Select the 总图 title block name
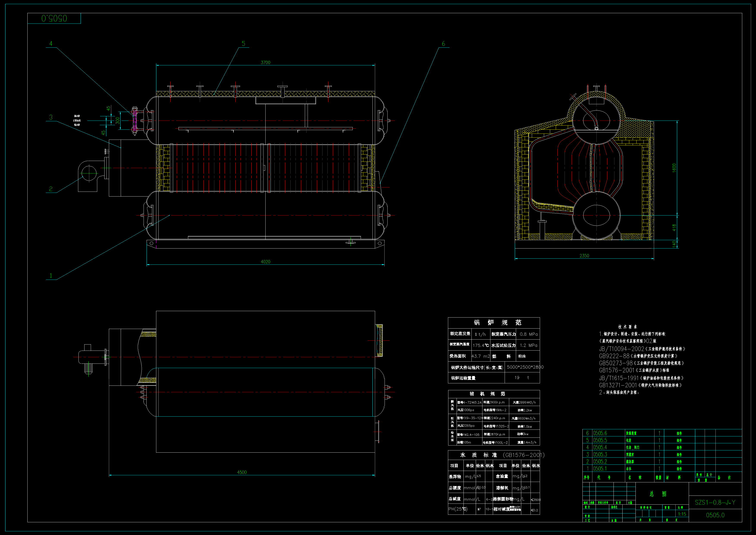The image size is (756, 535). click(658, 494)
